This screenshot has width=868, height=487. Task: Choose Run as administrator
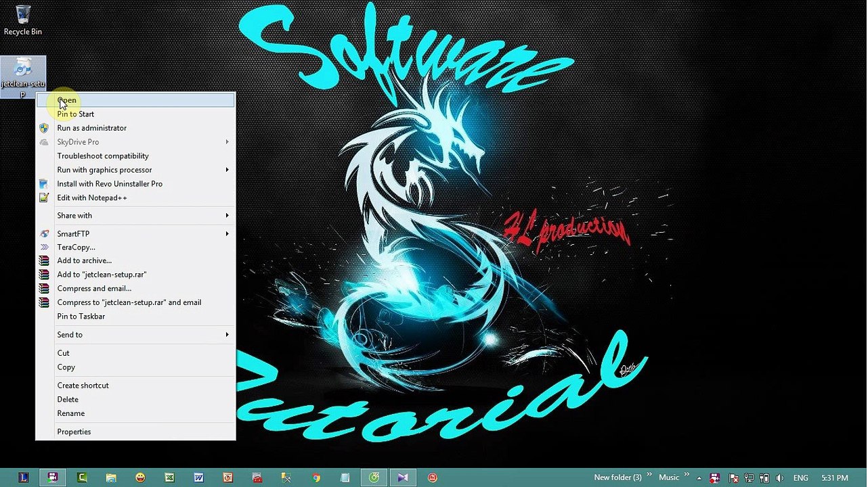click(x=135, y=128)
